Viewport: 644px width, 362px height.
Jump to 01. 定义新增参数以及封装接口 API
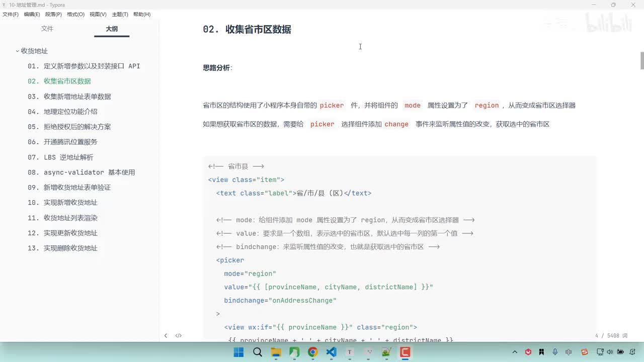pyautogui.click(x=84, y=66)
